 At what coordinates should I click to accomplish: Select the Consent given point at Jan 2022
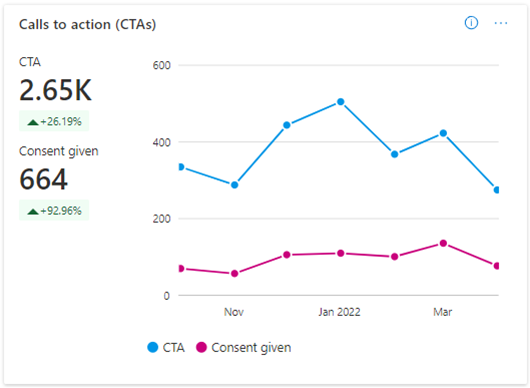coord(341,253)
